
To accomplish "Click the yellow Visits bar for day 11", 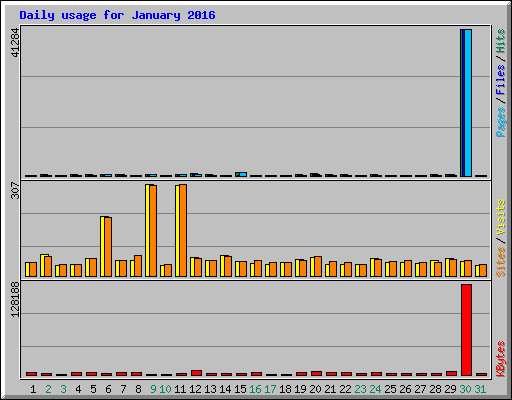I will click(x=177, y=231).
